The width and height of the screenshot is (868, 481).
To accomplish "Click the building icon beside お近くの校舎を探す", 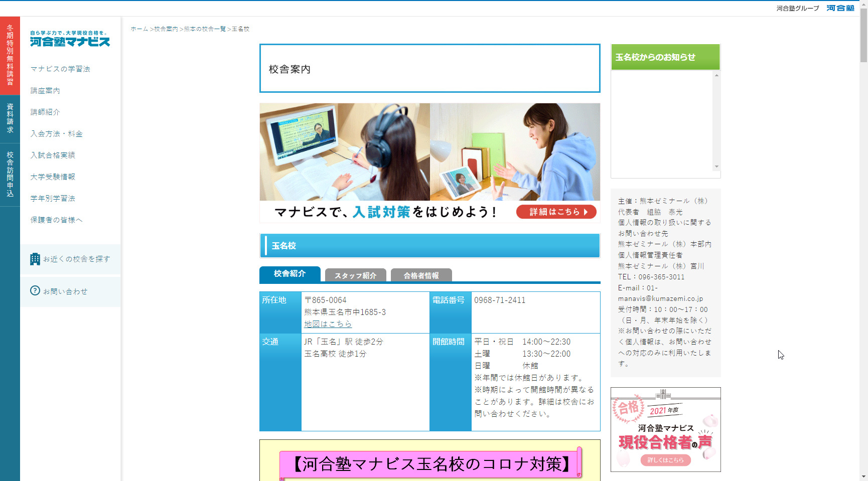I will [x=35, y=259].
